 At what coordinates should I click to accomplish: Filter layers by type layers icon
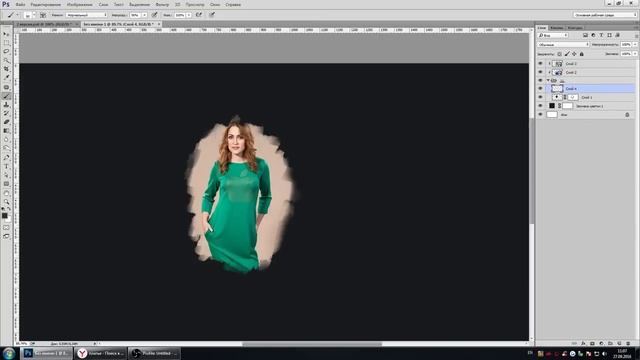coord(601,36)
